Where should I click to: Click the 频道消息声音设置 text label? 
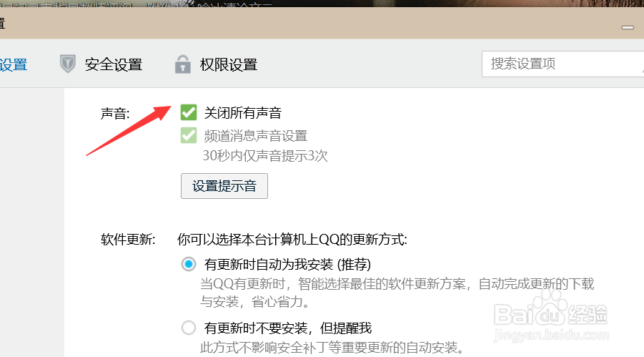pyautogui.click(x=255, y=136)
